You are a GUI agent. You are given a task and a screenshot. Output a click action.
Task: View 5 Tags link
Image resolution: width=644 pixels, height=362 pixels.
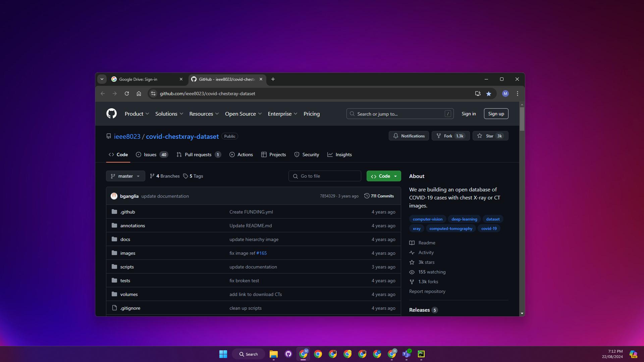coord(193,176)
